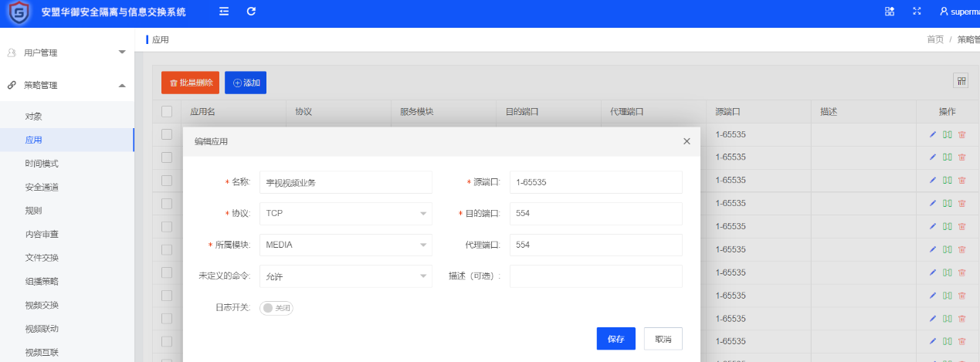Click the sidebar collapse icon in header
The image size is (980, 362).
[x=224, y=12]
